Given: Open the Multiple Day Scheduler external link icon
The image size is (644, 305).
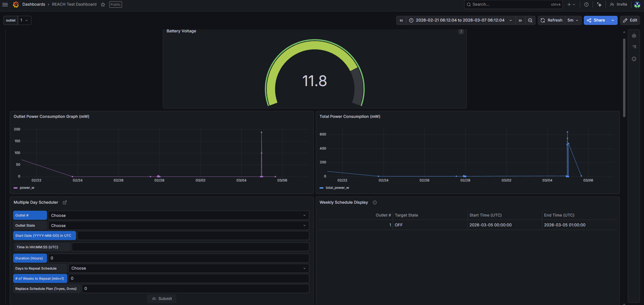Looking at the screenshot, I should pyautogui.click(x=65, y=202).
